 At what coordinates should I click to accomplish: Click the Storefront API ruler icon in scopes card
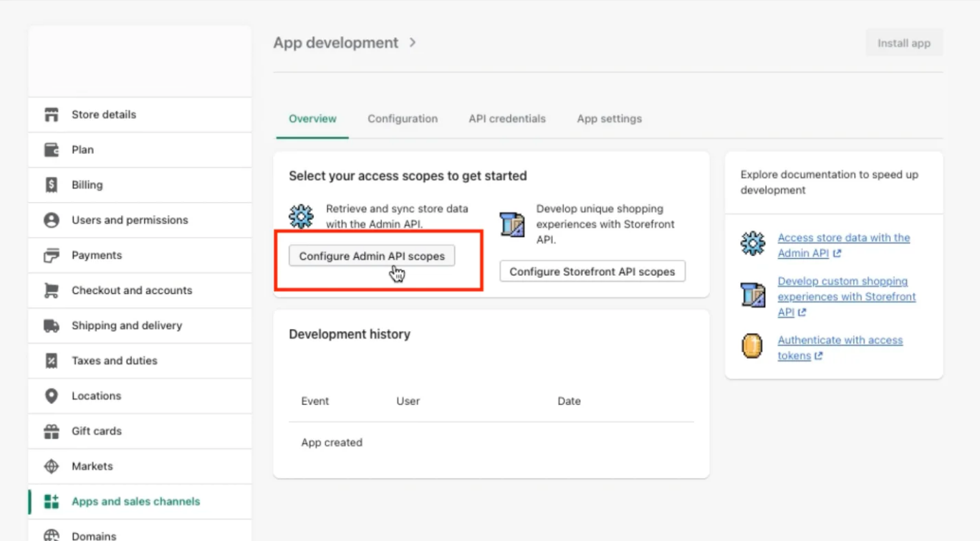[512, 224]
